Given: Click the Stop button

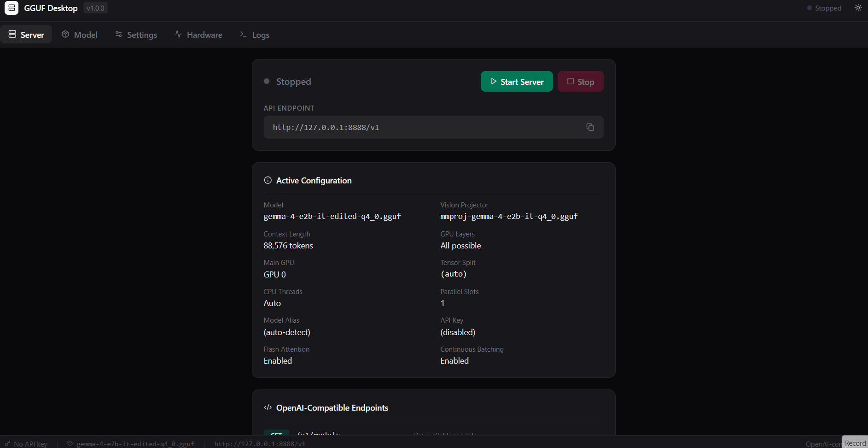Looking at the screenshot, I should (580, 82).
